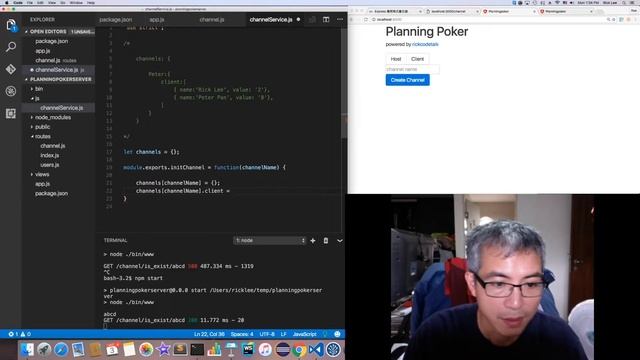The image size is (640, 360).
Task: Open Finder from the dock
Action: pyautogui.click(x=27, y=349)
